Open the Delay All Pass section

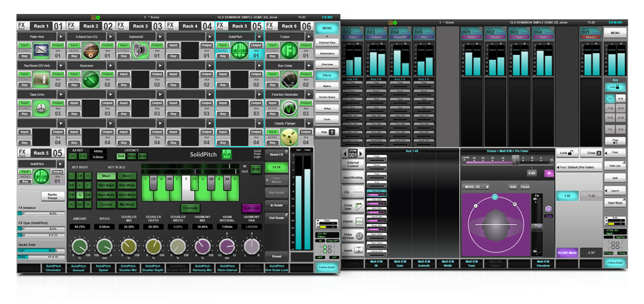[352, 236]
